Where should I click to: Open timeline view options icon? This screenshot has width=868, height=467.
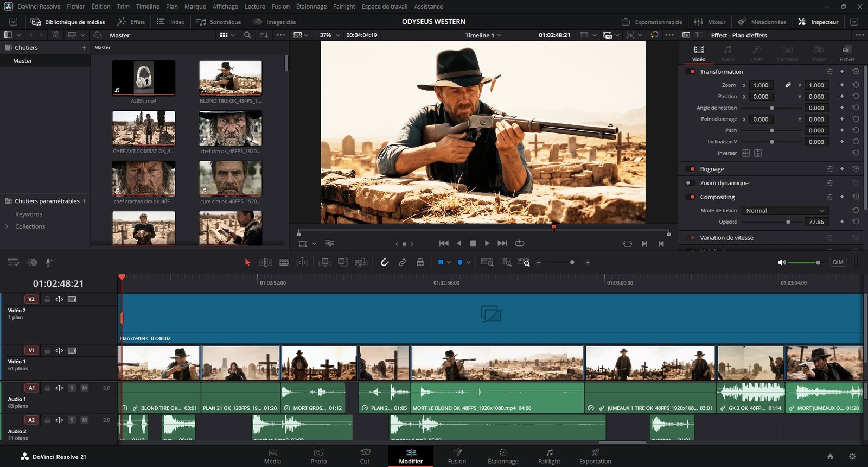click(14, 262)
